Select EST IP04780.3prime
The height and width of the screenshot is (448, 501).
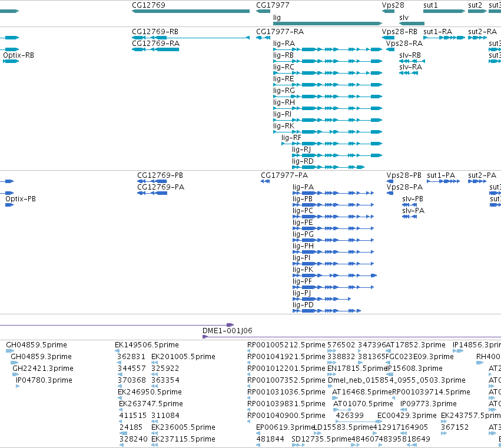pyautogui.click(x=18, y=386)
